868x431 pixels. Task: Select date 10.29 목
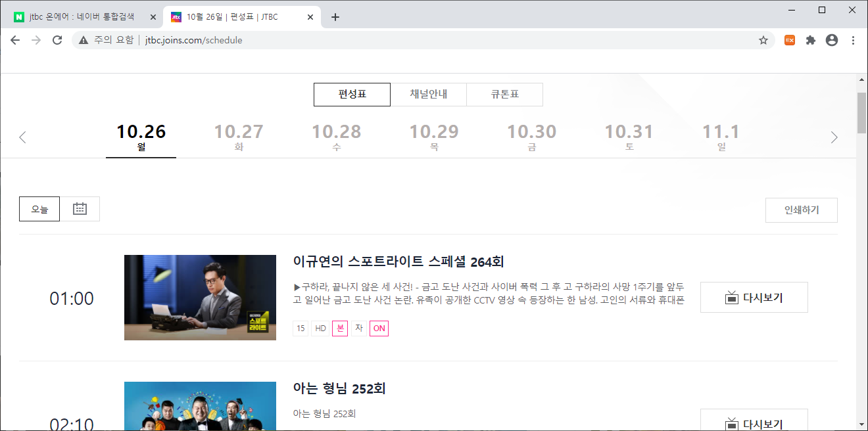[x=434, y=138]
